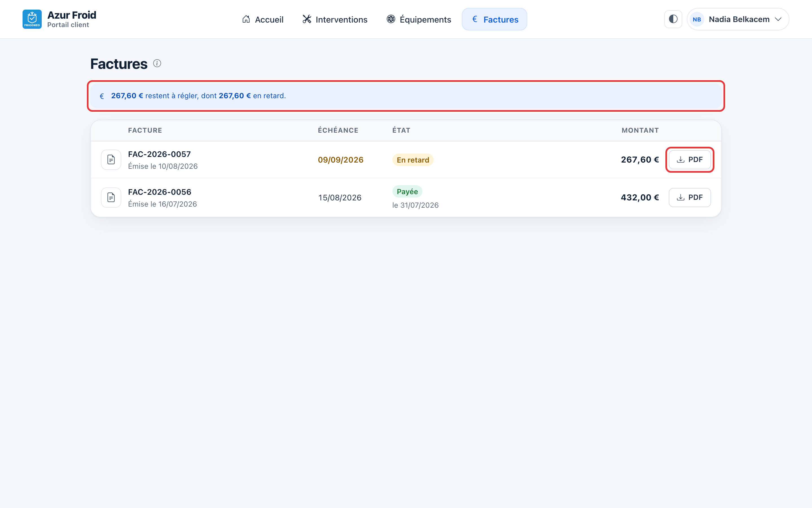
Task: Select invoice number FAC-2026-0056
Action: coord(160,192)
